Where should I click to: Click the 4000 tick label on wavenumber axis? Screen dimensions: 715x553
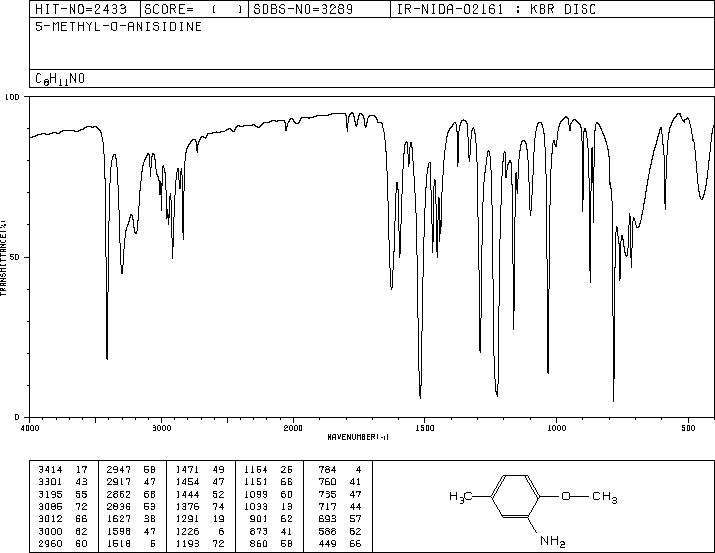(30, 428)
